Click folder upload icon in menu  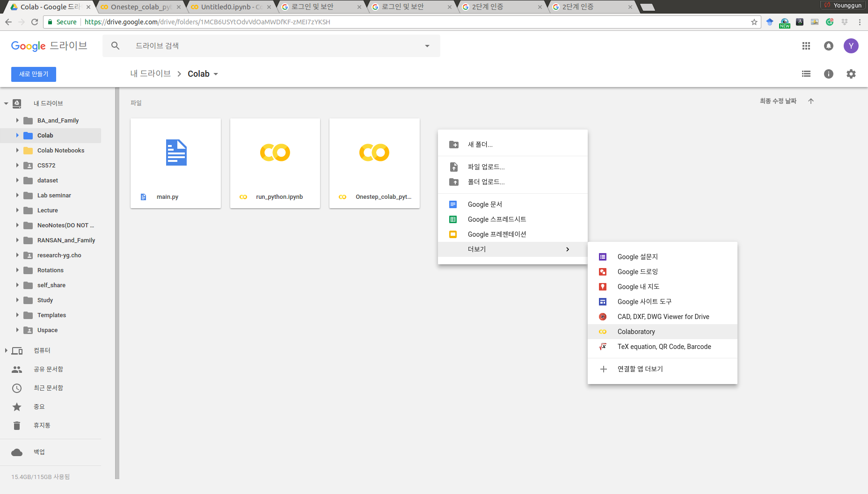(453, 182)
